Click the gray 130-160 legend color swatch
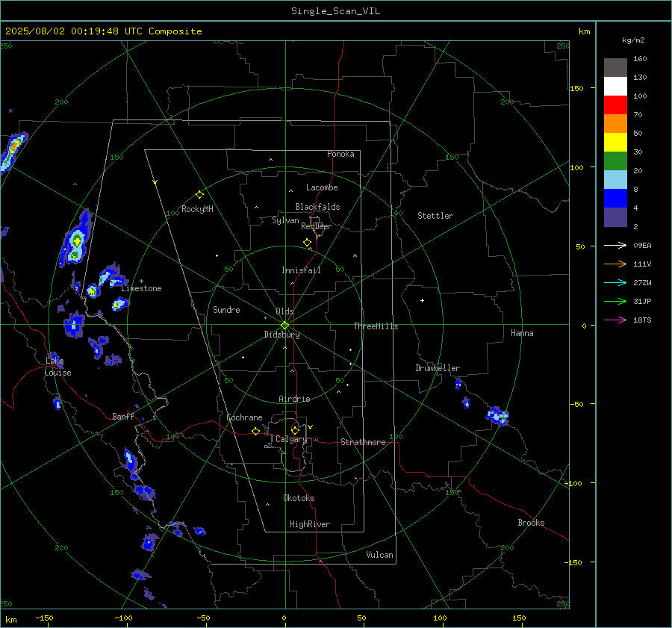This screenshot has width=672, height=628. [615, 68]
